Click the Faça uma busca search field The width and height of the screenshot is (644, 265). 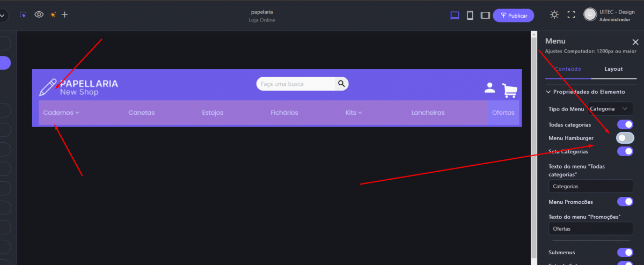(296, 84)
